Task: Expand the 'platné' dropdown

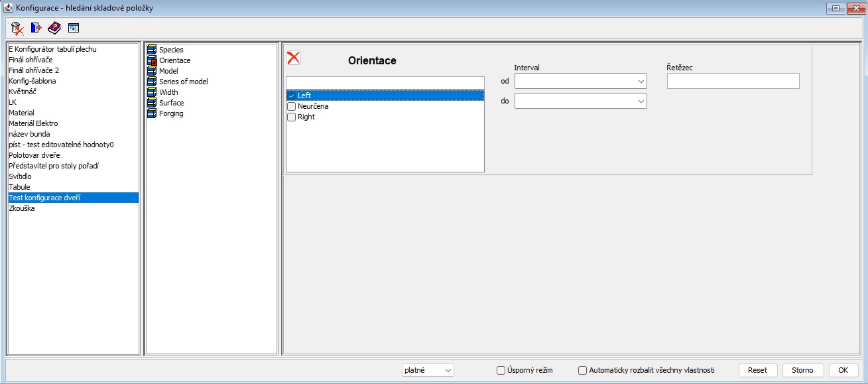Action: pos(428,370)
